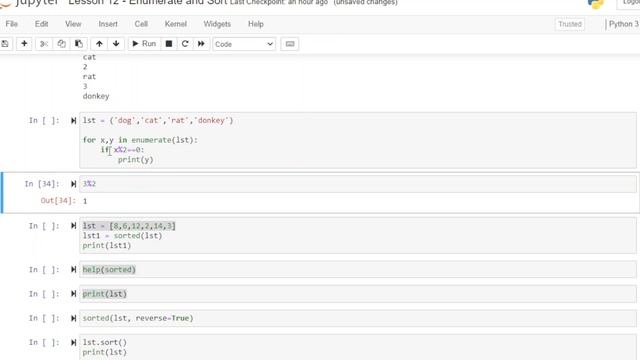Click the lst1 = sorted(lst) line
The width and height of the screenshot is (640, 360).
122,236
